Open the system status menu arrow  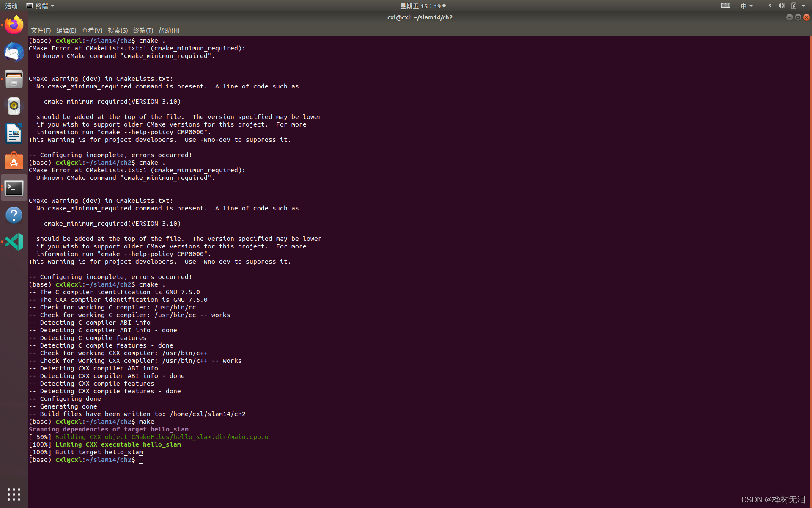(x=804, y=6)
